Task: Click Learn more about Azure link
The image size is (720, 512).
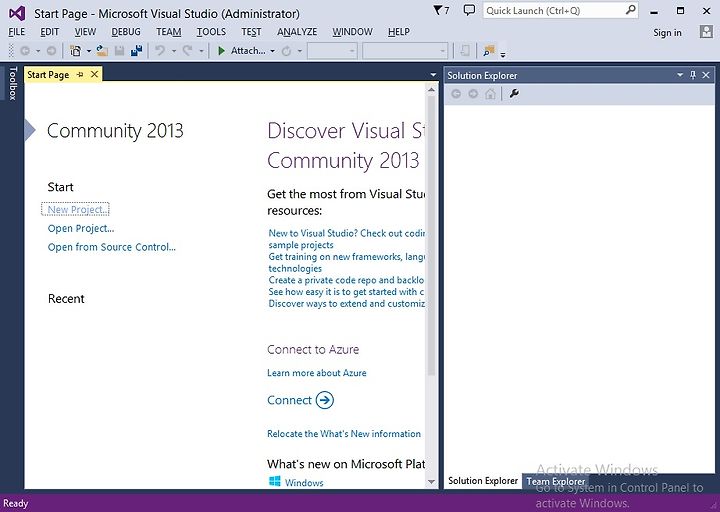Action: coord(317,373)
